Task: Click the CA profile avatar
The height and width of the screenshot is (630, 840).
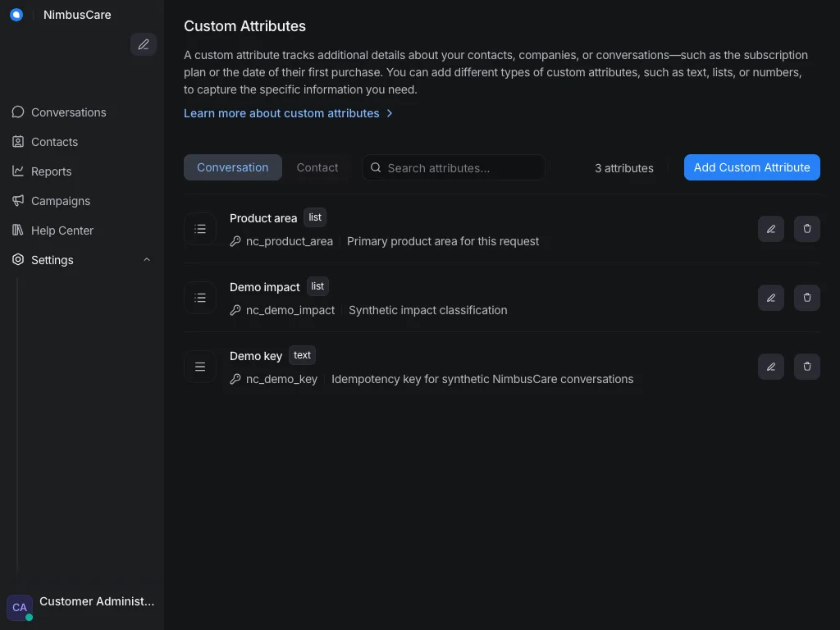Action: (20, 608)
